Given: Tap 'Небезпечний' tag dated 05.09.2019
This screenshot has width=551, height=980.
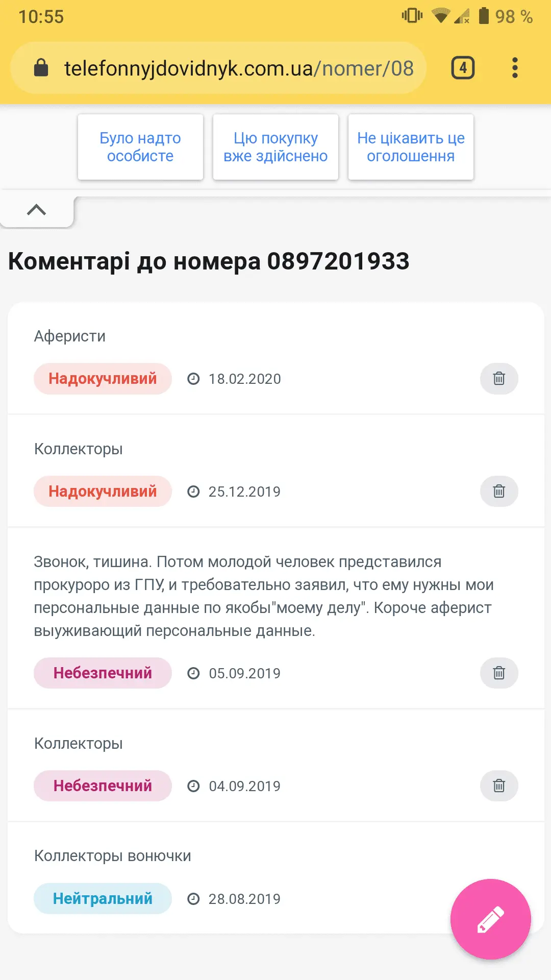Looking at the screenshot, I should [x=103, y=673].
